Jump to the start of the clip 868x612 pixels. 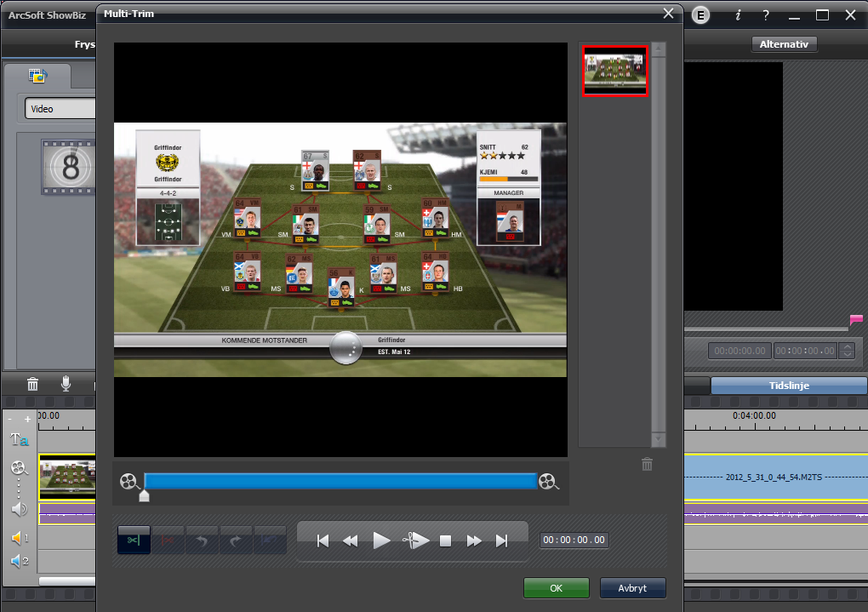tap(323, 541)
